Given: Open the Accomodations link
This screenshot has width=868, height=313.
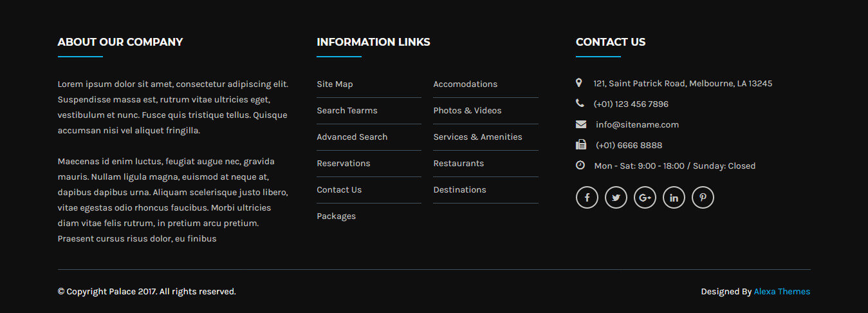Looking at the screenshot, I should [x=465, y=84].
